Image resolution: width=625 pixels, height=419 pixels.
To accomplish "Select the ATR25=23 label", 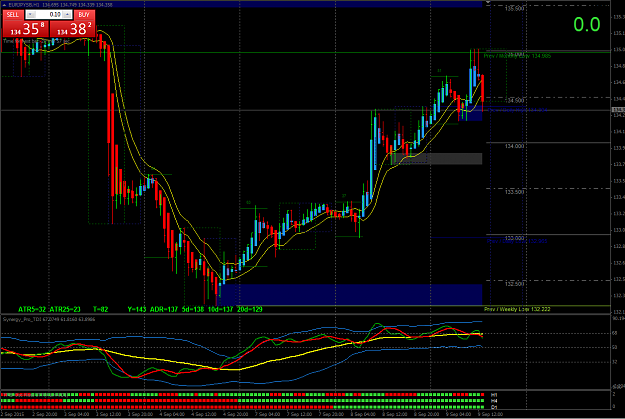I will (x=65, y=309).
